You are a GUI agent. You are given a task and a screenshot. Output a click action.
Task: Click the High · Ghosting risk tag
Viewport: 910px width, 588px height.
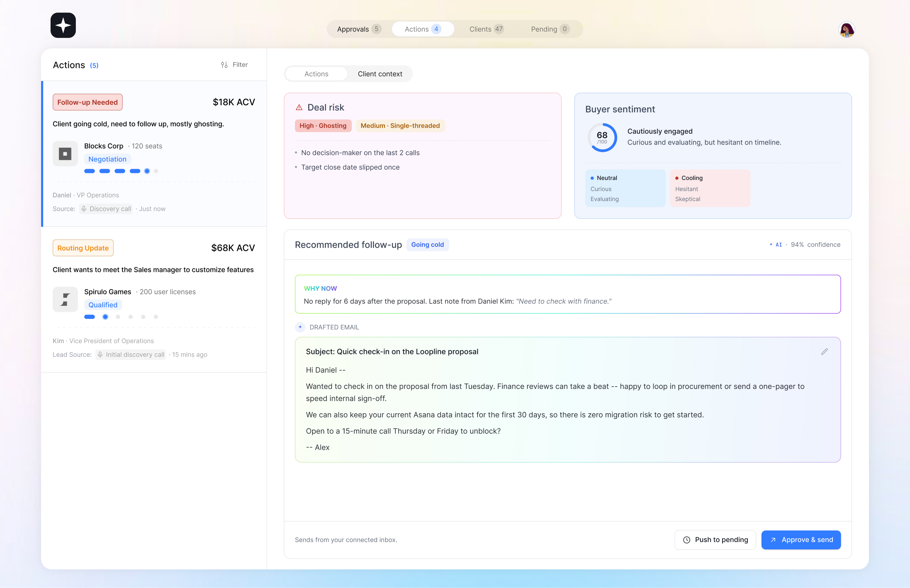tap(323, 126)
